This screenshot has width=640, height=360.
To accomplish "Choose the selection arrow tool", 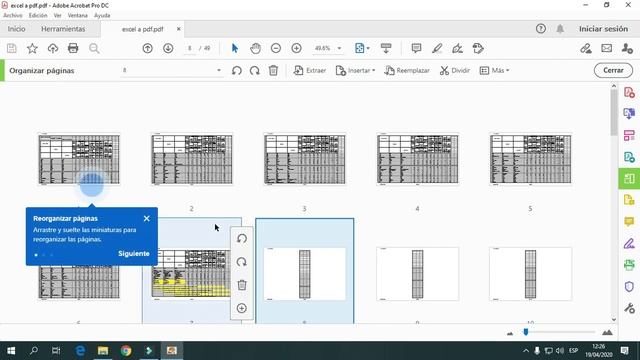I will point(235,48).
